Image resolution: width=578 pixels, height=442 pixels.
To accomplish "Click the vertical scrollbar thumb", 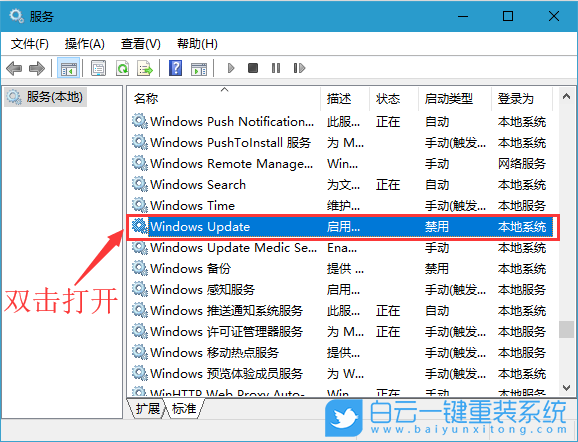I will [x=566, y=329].
